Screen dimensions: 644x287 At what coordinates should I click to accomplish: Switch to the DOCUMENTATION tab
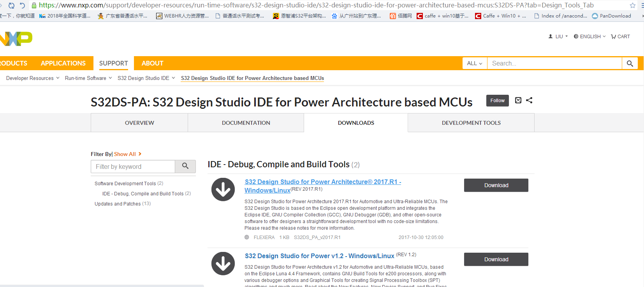click(x=246, y=123)
